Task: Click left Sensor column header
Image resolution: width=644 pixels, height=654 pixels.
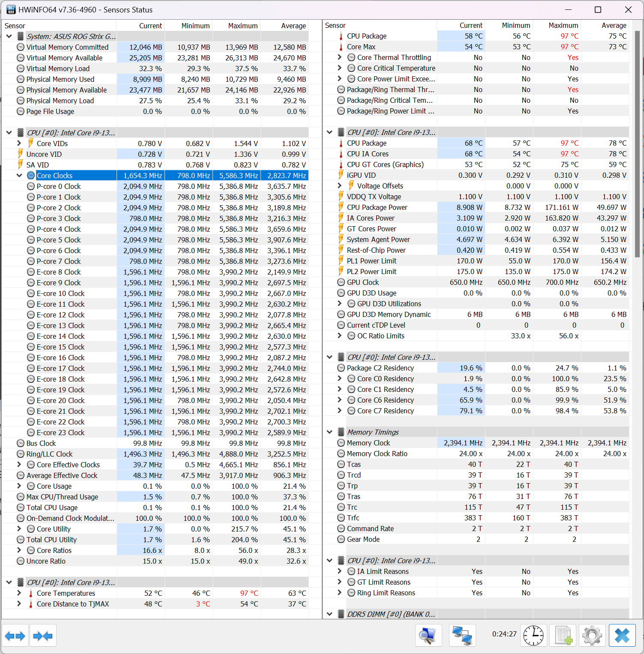Action: [x=59, y=26]
